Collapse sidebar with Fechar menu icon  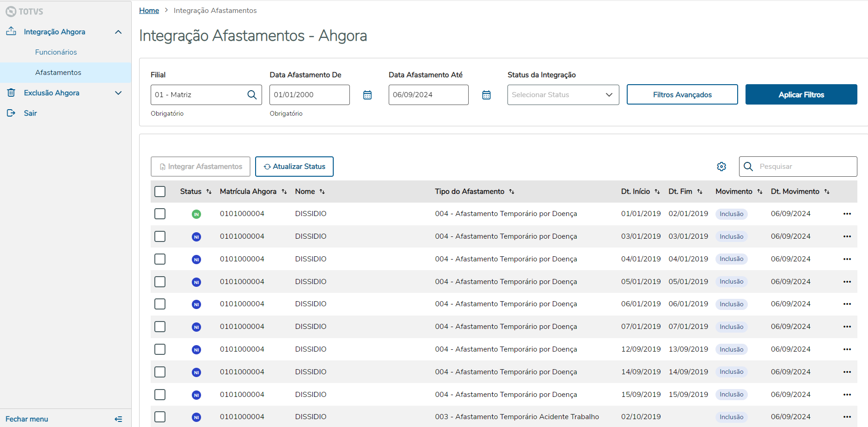pyautogui.click(x=118, y=419)
